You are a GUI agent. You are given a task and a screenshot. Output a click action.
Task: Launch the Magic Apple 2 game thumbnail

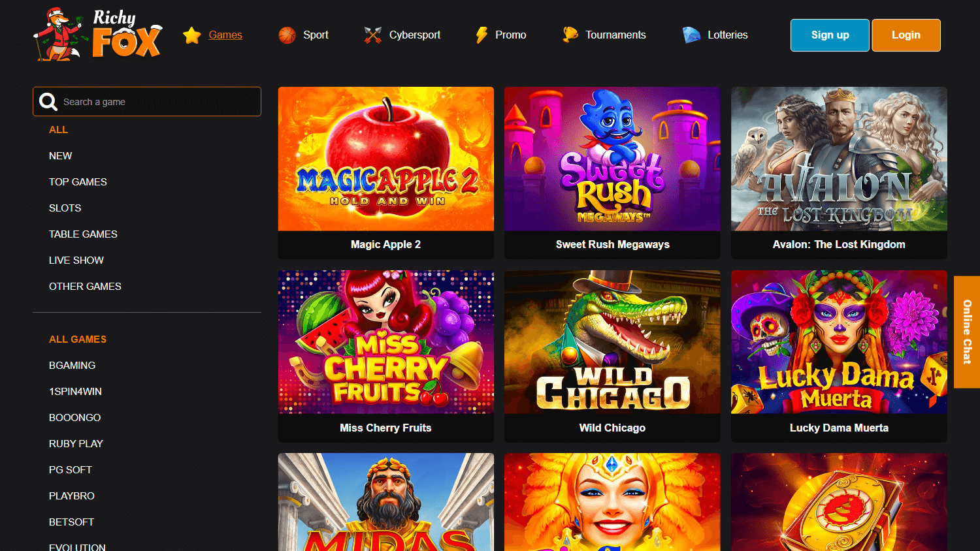[x=385, y=159]
